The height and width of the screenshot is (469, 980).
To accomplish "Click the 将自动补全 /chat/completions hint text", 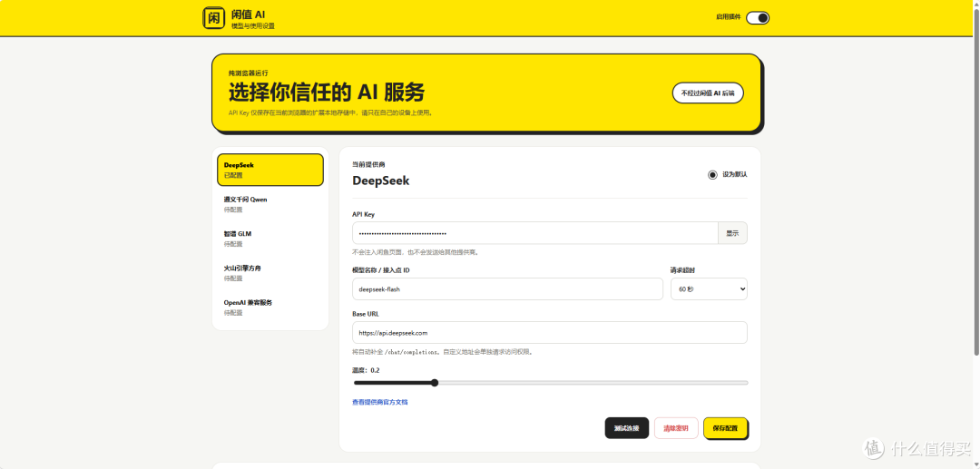I will 442,352.
